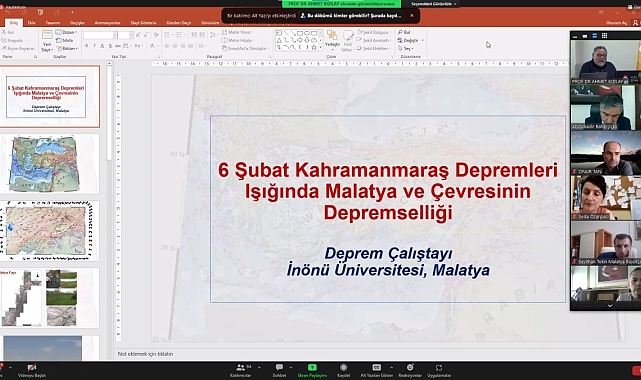This screenshot has width=641, height=380.
Task: Open Metin Yönü text direction menu
Action: pyautogui.click(x=238, y=32)
